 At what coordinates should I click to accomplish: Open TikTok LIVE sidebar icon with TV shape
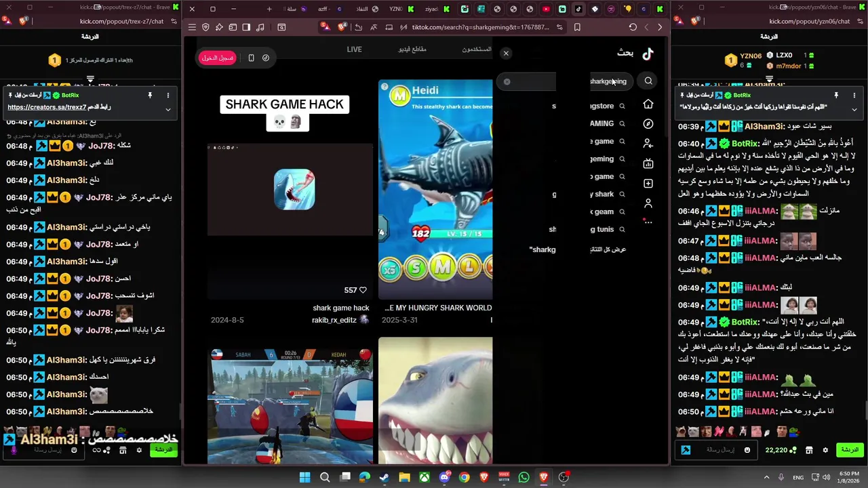click(648, 163)
